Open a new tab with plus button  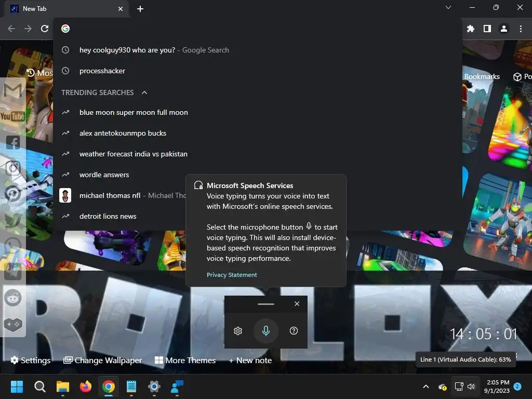click(140, 9)
